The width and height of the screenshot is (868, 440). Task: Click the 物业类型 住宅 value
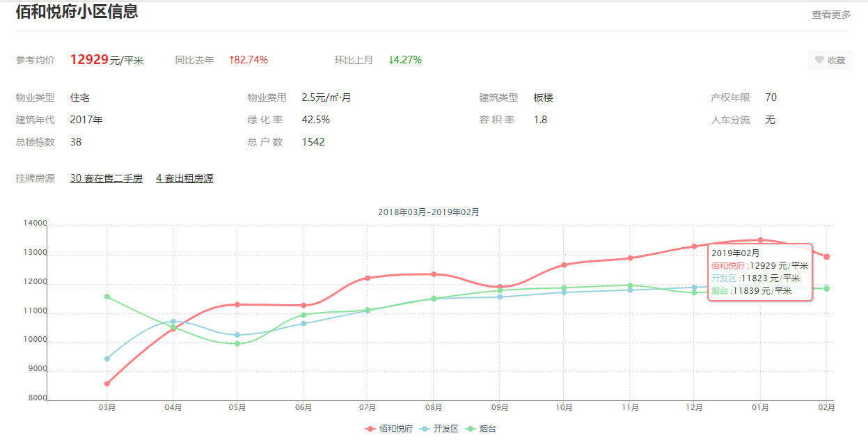80,97
